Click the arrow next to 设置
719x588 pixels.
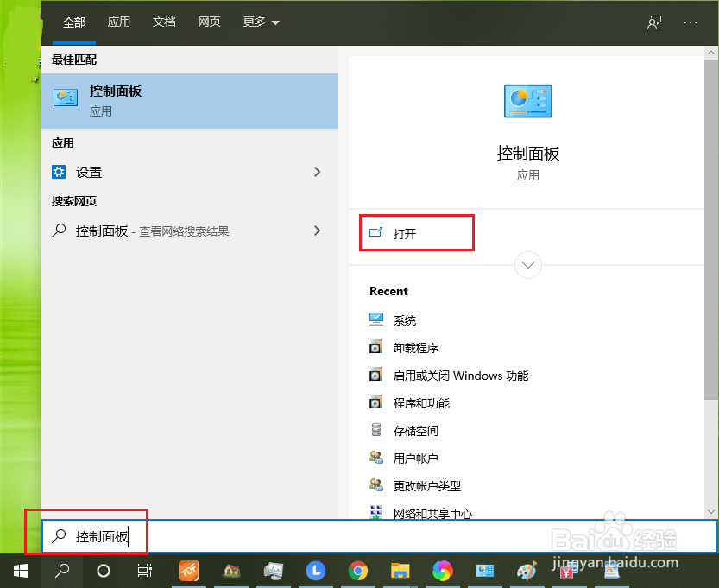click(x=318, y=172)
